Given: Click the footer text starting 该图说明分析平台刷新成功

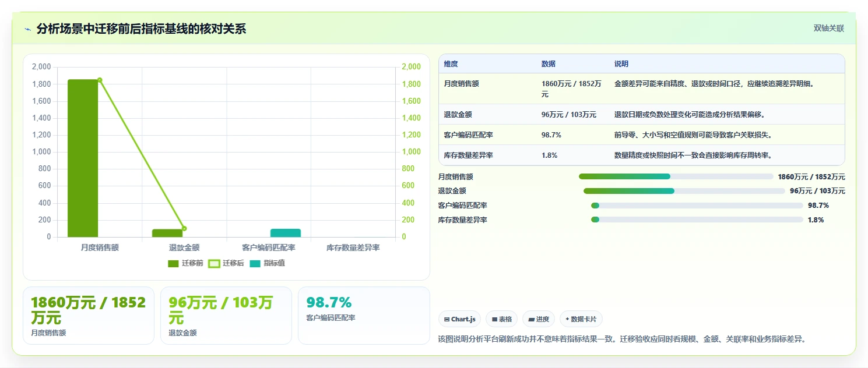Looking at the screenshot, I should click(x=623, y=339).
